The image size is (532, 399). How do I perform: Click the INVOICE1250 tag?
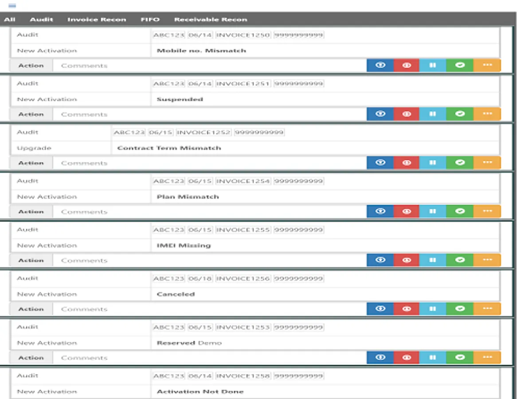tap(243, 35)
